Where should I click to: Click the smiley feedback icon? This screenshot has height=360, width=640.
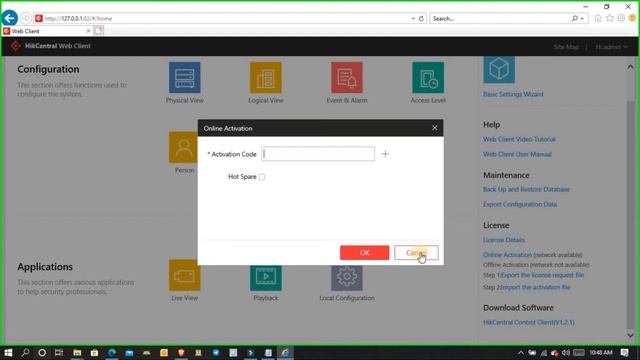click(633, 18)
